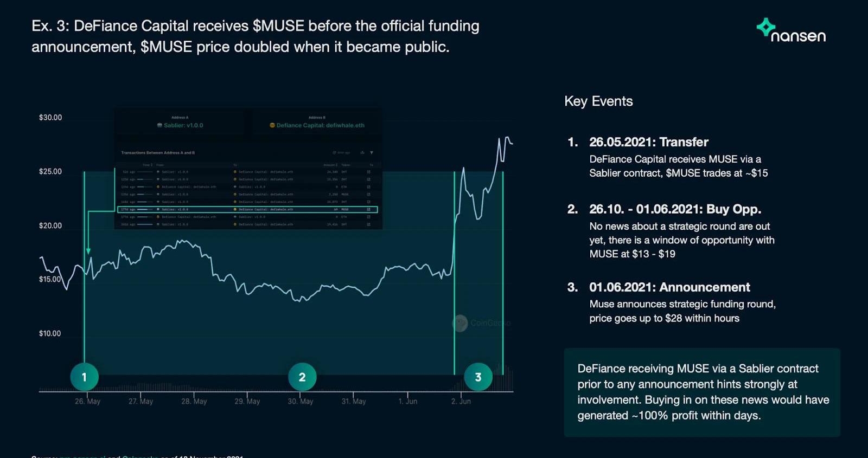Click the green summary callout about DeFiance
Image resolution: width=868 pixels, height=458 pixels.
[702, 392]
